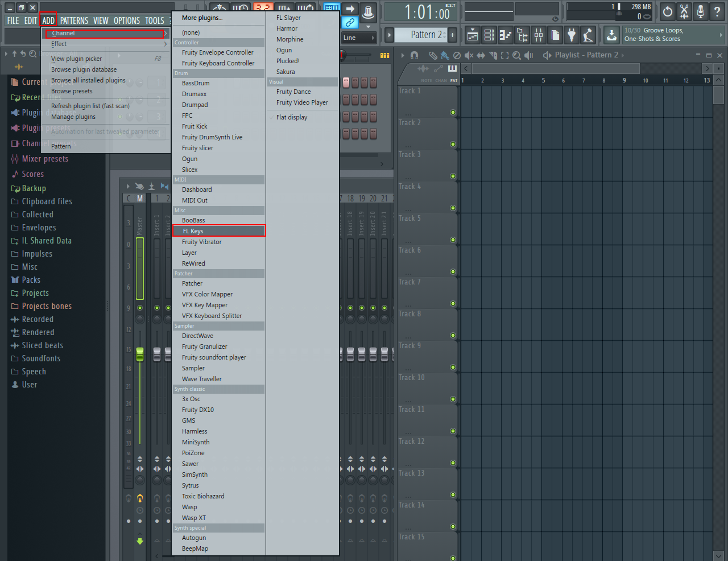Viewport: 728px width, 561px height.
Task: Open the EDIT menu
Action: point(31,20)
